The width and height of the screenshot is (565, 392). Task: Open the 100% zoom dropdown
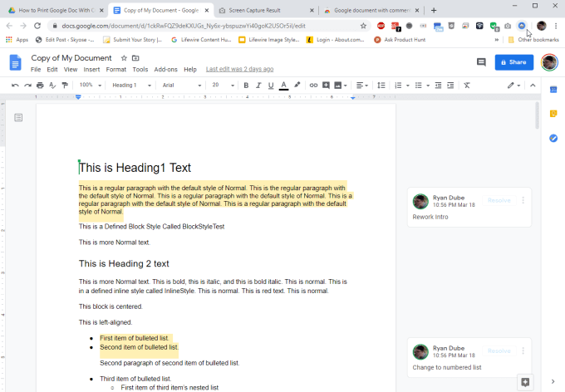[x=90, y=85]
